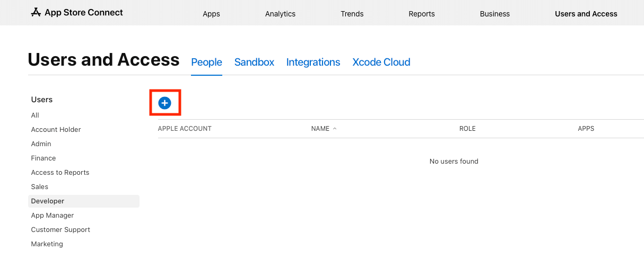The image size is (644, 277).
Task: Click the Users and Access page heading
Action: pos(103,60)
